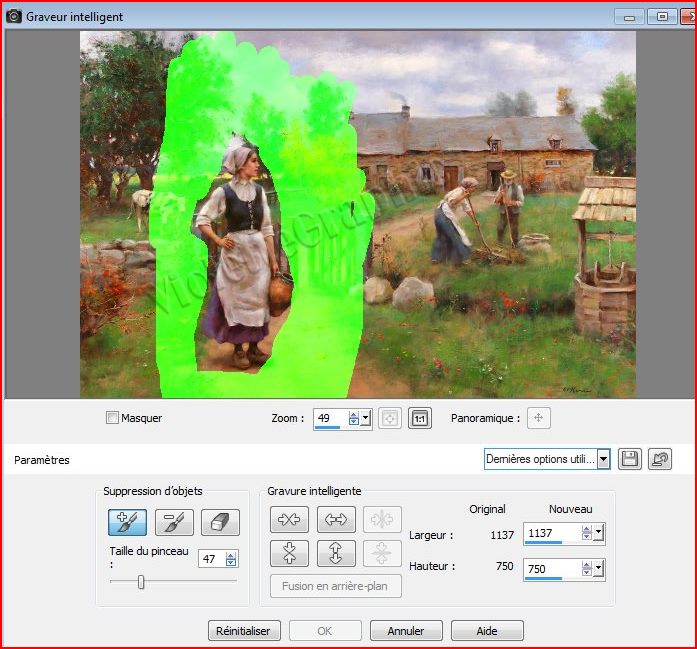Click the expand vertically carve icon
Image resolution: width=697 pixels, height=649 pixels.
pyautogui.click(x=336, y=553)
